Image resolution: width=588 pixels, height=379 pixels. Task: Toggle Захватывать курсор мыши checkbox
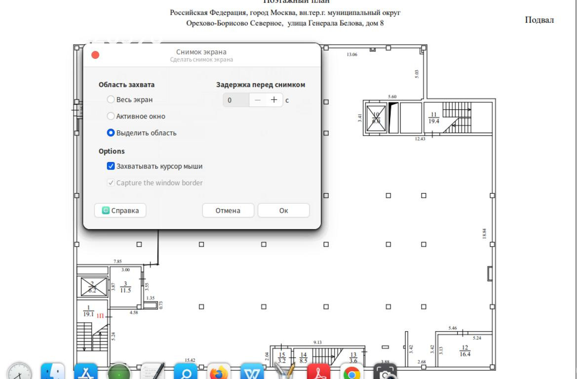[x=111, y=166]
